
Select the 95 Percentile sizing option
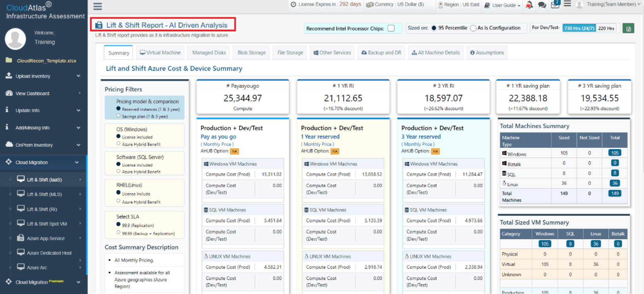click(434, 28)
